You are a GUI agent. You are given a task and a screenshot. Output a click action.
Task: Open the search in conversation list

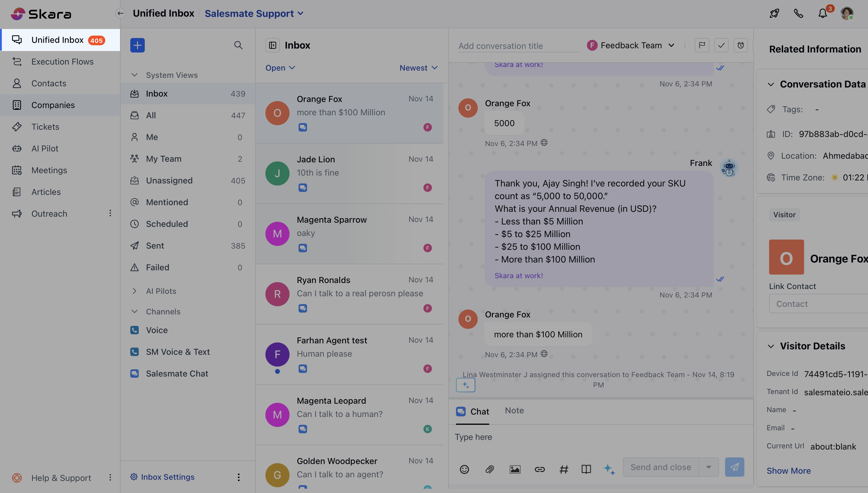tap(239, 45)
